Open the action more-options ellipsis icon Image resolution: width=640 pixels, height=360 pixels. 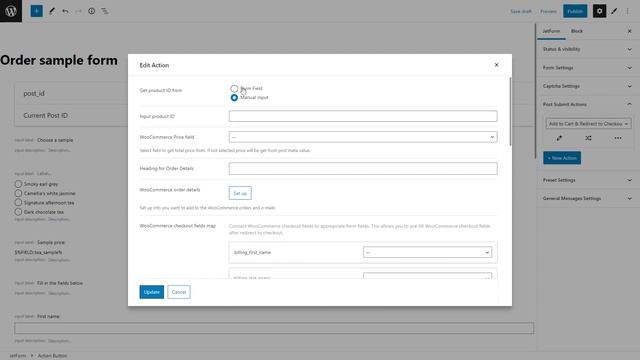tap(618, 138)
